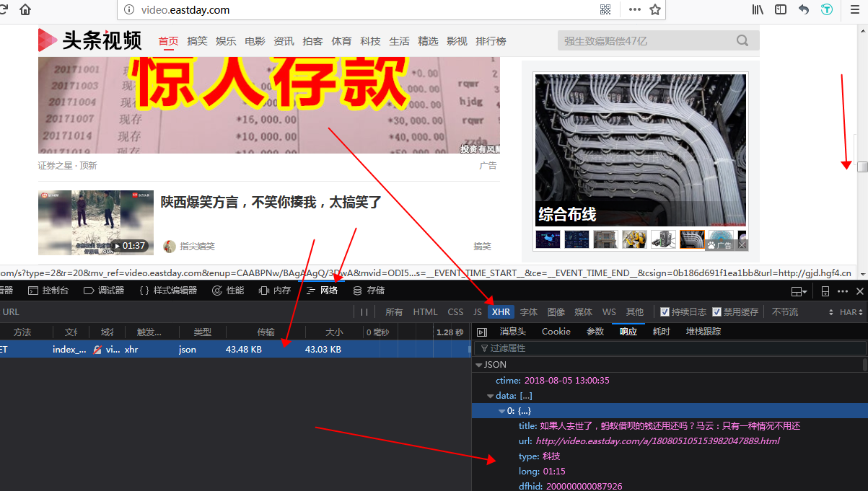Submit search with magnifier icon
868x491 pixels.
click(x=742, y=41)
